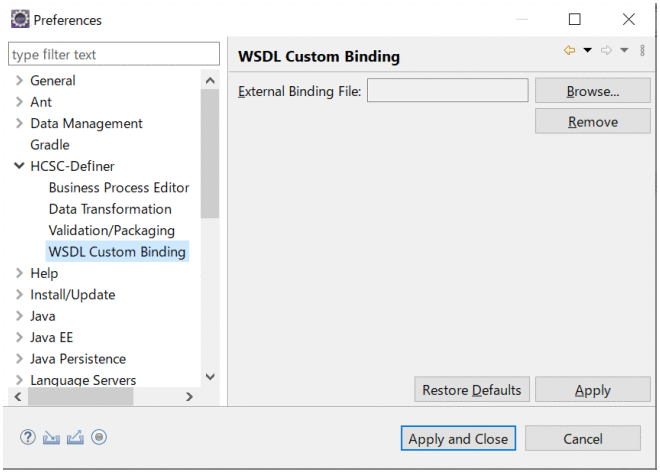
Task: Click the Oomph preference recorder icon
Action: point(99,438)
